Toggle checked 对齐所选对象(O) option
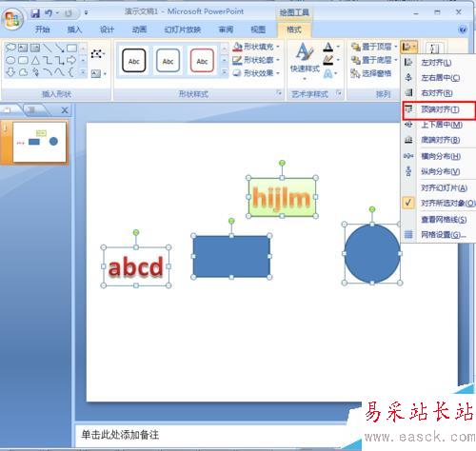Image resolution: width=476 pixels, height=451 pixels. (438, 203)
